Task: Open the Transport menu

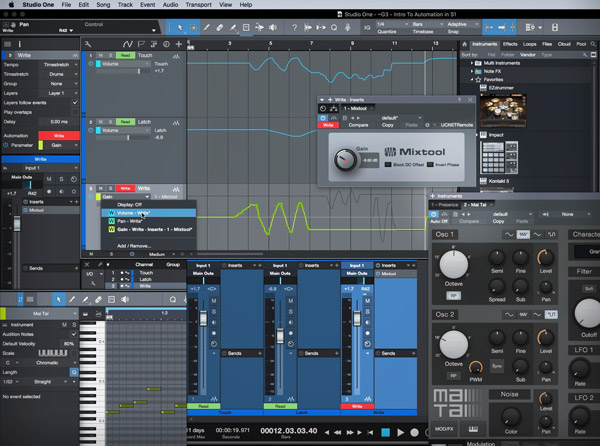Action: pyautogui.click(x=198, y=5)
